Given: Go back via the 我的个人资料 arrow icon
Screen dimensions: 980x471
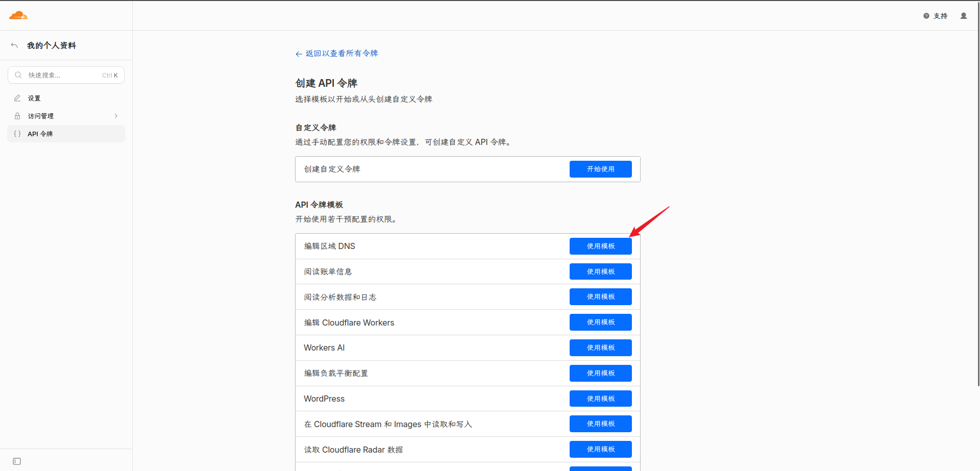Looking at the screenshot, I should click(x=14, y=45).
